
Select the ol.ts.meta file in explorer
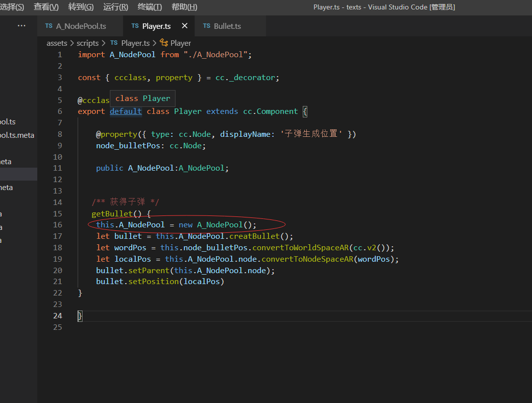[17, 135]
